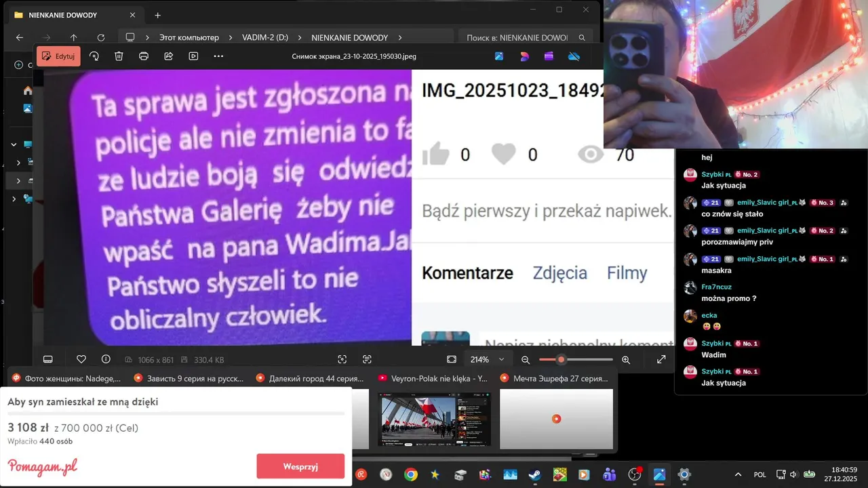The width and height of the screenshot is (868, 488).
Task: Click the Komentarze tab in the image
Action: (x=467, y=273)
